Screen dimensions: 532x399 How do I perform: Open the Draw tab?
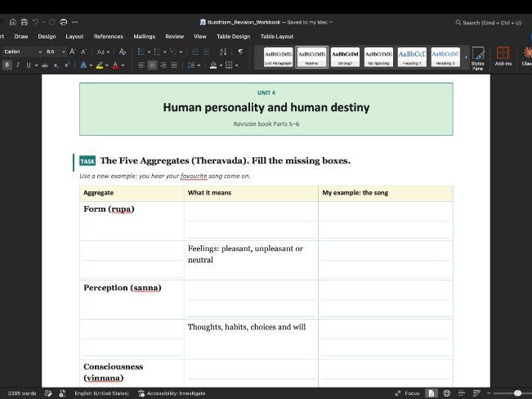pyautogui.click(x=21, y=36)
